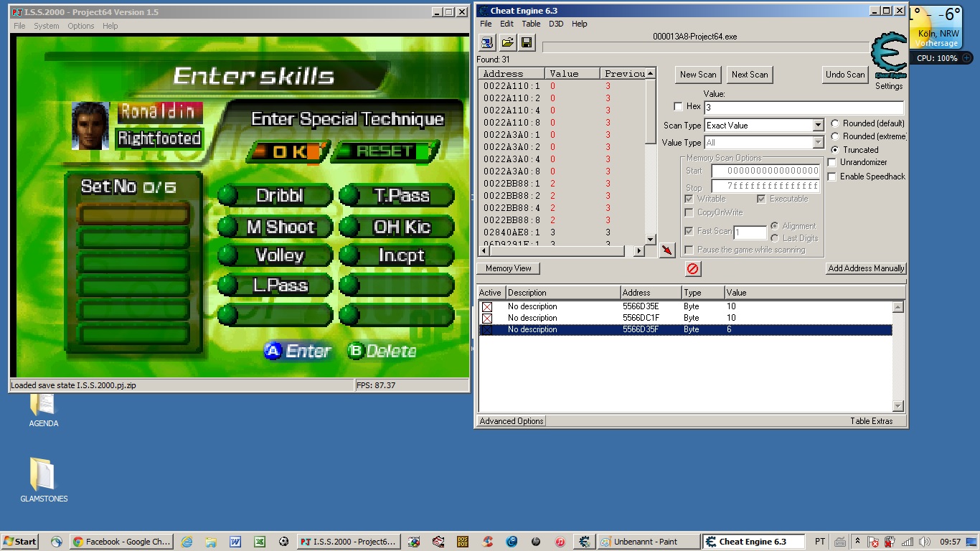Toggle active box for address 5566DC1F
This screenshot has width=980, height=551.
[487, 318]
